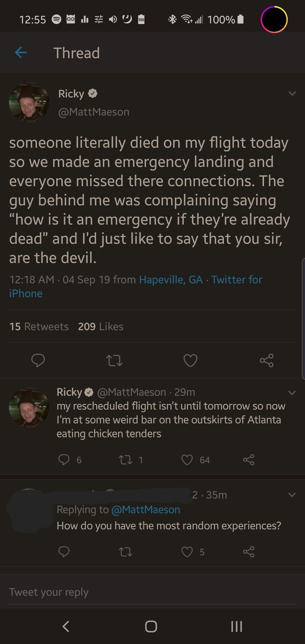The image size is (305, 644).
Task: Like Ricky's main tweet
Action: (190, 360)
